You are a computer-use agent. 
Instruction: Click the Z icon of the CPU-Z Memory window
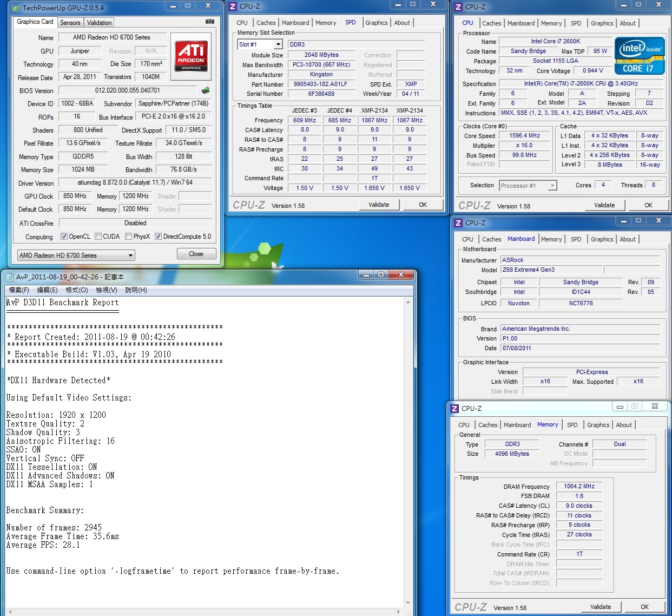coord(454,408)
